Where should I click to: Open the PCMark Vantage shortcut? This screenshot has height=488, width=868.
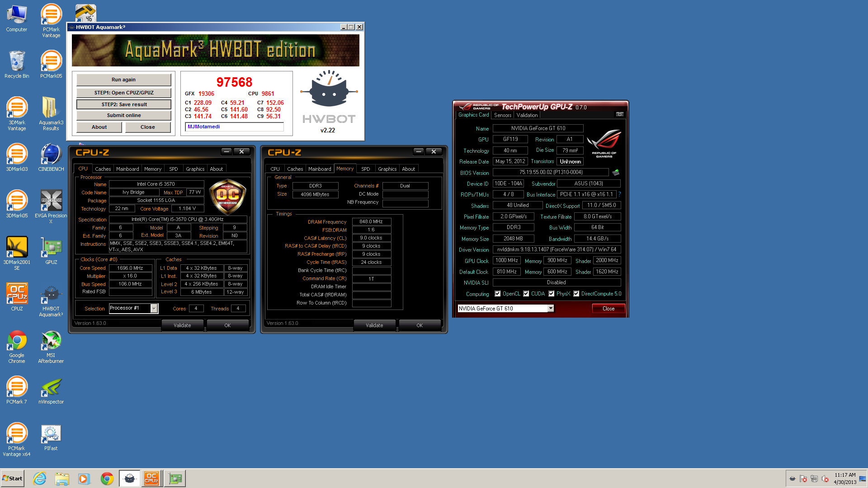51,21
